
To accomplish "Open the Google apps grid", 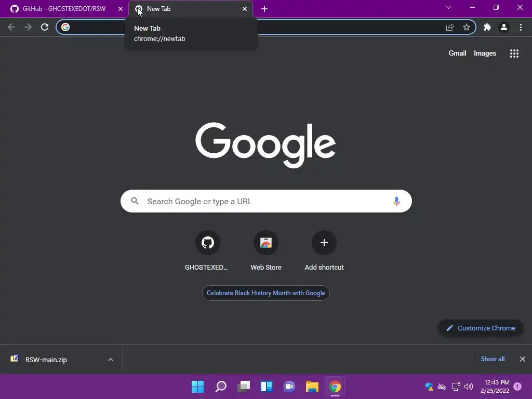I will click(514, 54).
